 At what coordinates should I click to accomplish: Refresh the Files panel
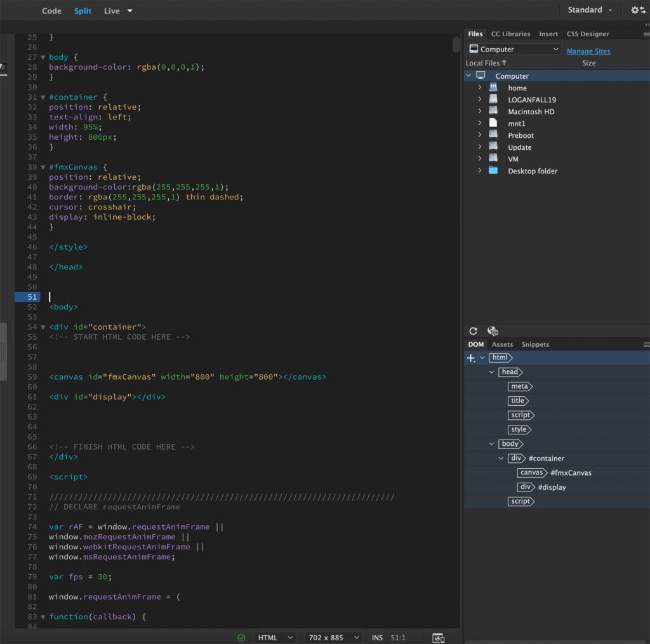tap(473, 331)
